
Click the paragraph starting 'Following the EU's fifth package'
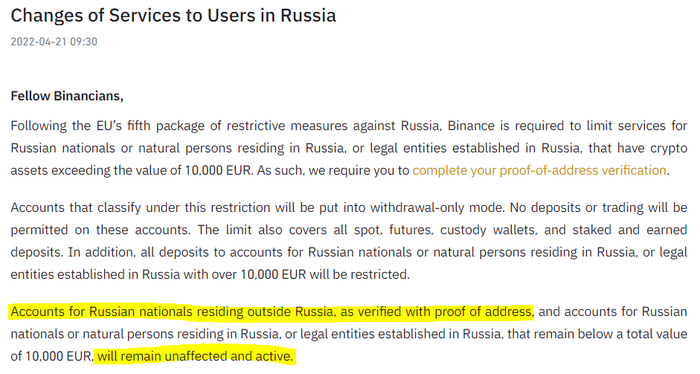click(349, 148)
